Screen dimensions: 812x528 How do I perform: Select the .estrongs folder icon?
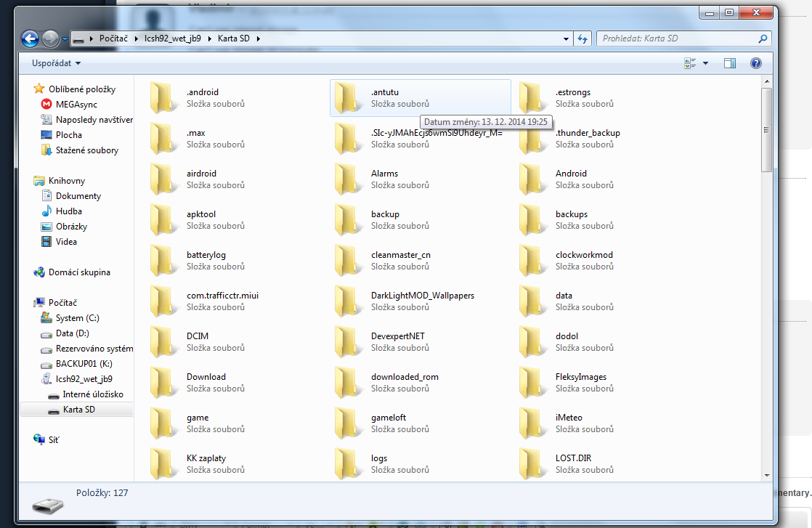tap(532, 98)
